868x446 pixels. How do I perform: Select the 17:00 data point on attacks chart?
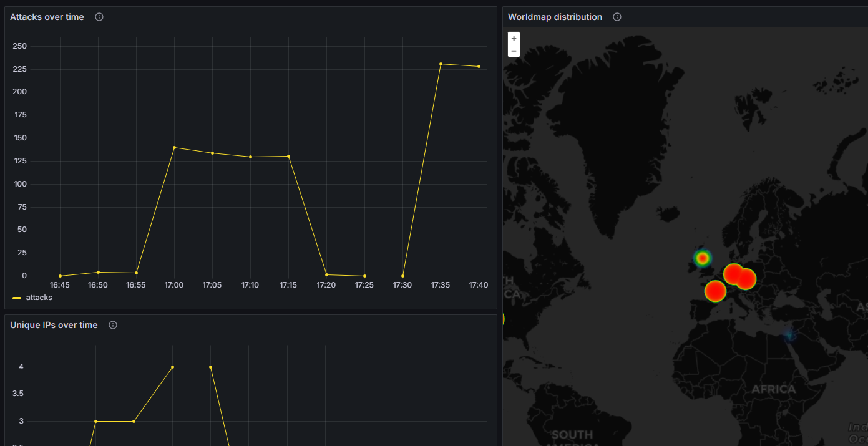(x=174, y=147)
